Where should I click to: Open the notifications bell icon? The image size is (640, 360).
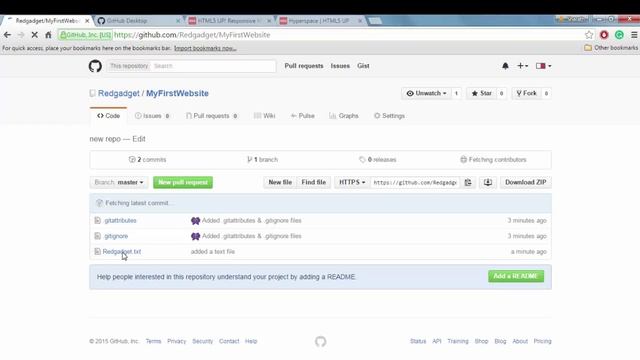(505, 66)
